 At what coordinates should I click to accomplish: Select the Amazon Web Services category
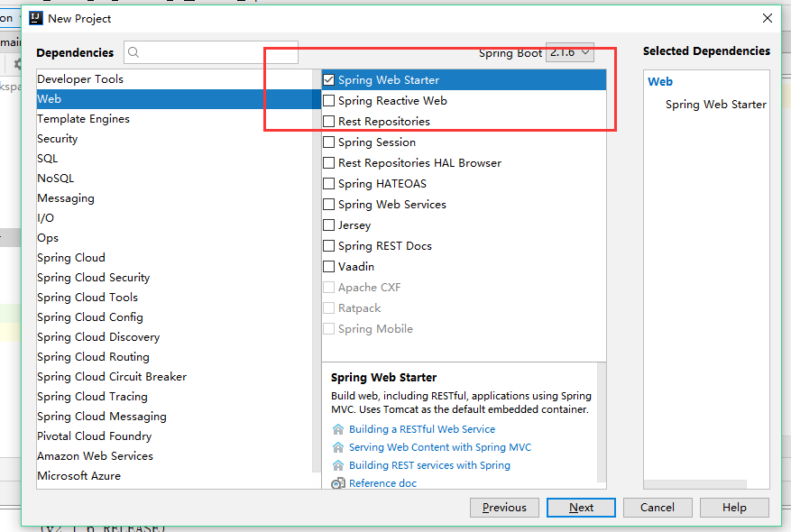click(175, 456)
